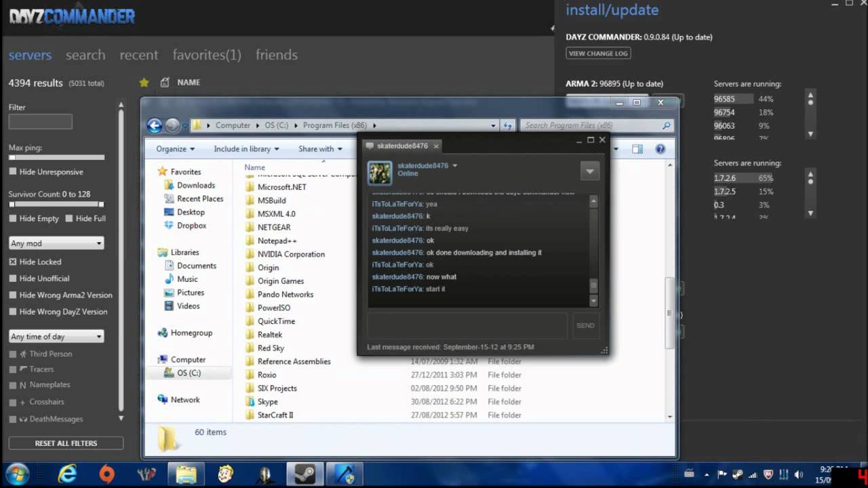The image size is (868, 488).
Task: Open Origin from the taskbar
Action: tap(107, 474)
